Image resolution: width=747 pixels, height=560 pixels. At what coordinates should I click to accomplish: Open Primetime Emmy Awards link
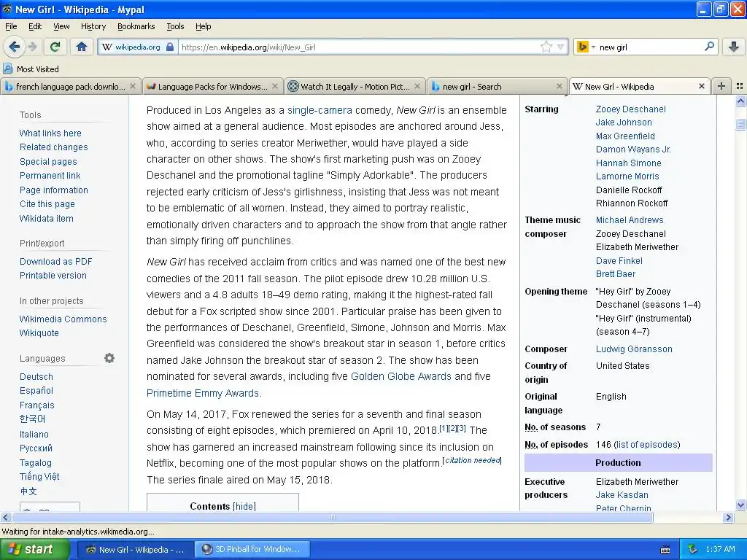(204, 393)
